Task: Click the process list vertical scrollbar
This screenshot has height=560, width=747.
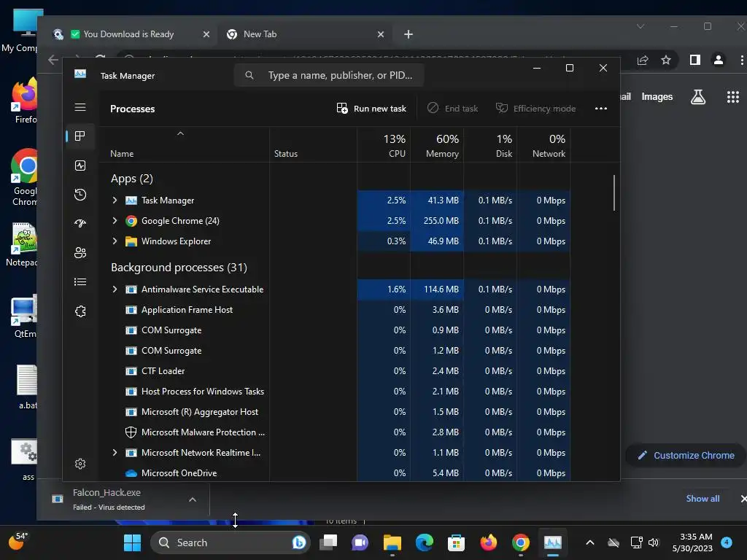Action: [x=614, y=192]
